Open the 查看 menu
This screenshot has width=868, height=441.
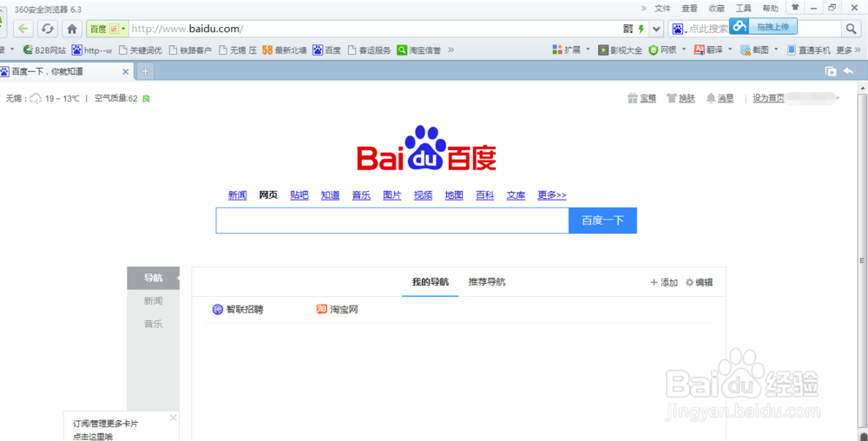click(689, 9)
